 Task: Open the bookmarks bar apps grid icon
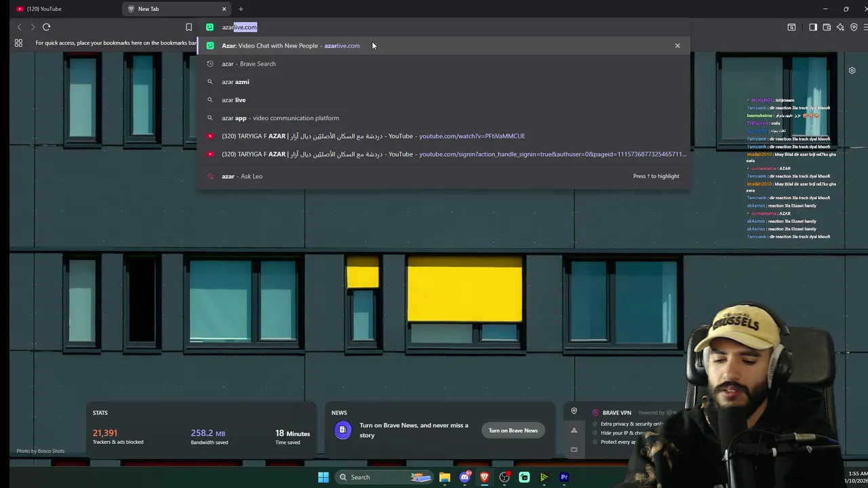pyautogui.click(x=18, y=43)
